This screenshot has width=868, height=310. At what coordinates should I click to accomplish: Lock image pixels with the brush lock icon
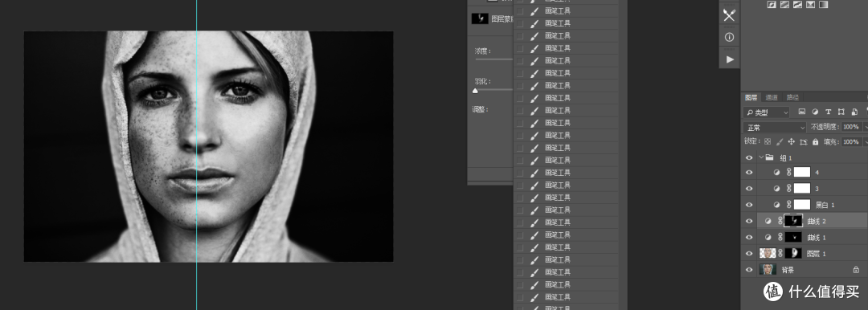coord(780,141)
